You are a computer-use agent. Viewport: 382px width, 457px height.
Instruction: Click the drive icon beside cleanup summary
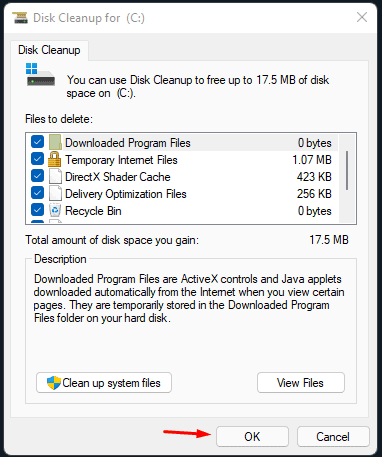click(41, 75)
